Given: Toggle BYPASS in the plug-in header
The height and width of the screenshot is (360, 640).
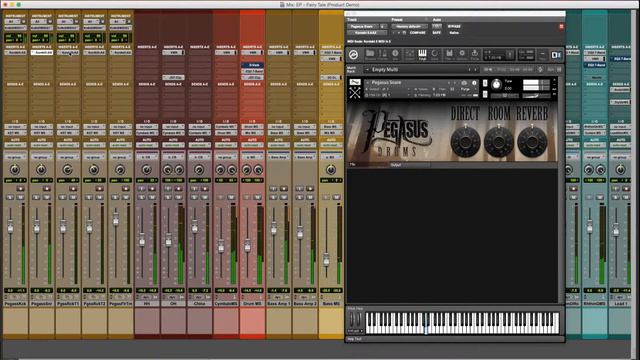Looking at the screenshot, I should [x=454, y=27].
